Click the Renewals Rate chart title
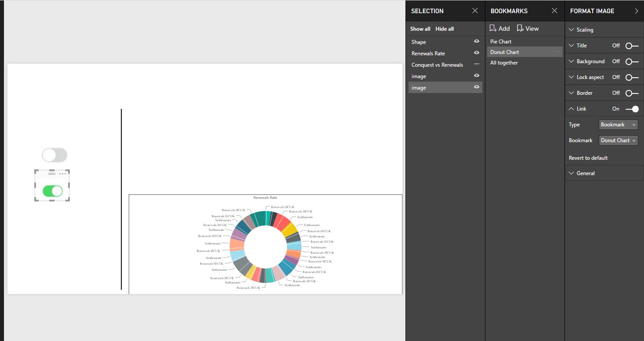The width and height of the screenshot is (644, 341). click(265, 197)
